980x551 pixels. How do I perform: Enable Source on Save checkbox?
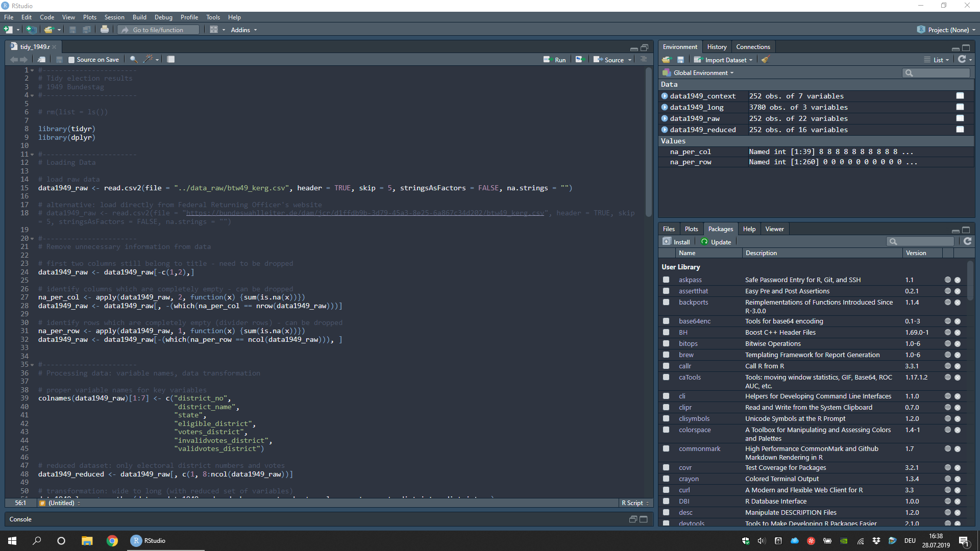point(71,60)
